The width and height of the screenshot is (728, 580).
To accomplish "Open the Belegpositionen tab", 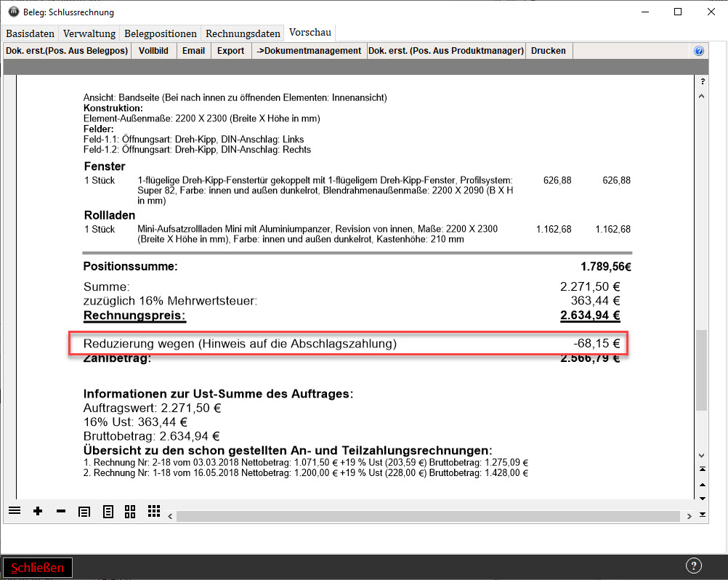I will (x=161, y=33).
